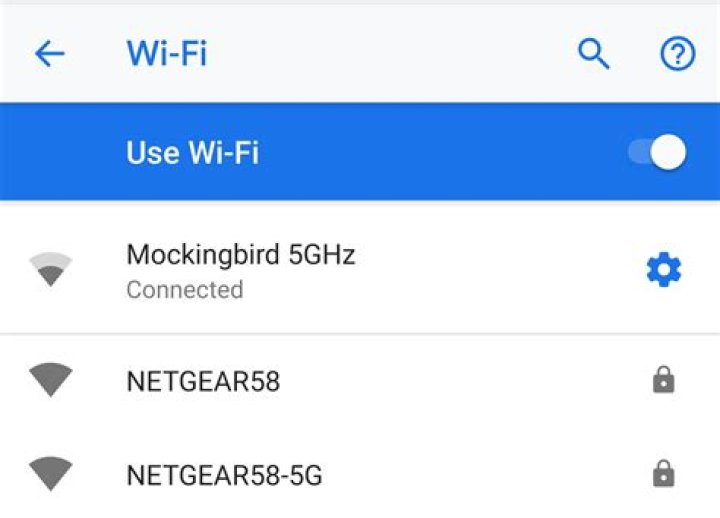The width and height of the screenshot is (720, 518).
Task: Tap the Wi-Fi page title
Action: (167, 54)
